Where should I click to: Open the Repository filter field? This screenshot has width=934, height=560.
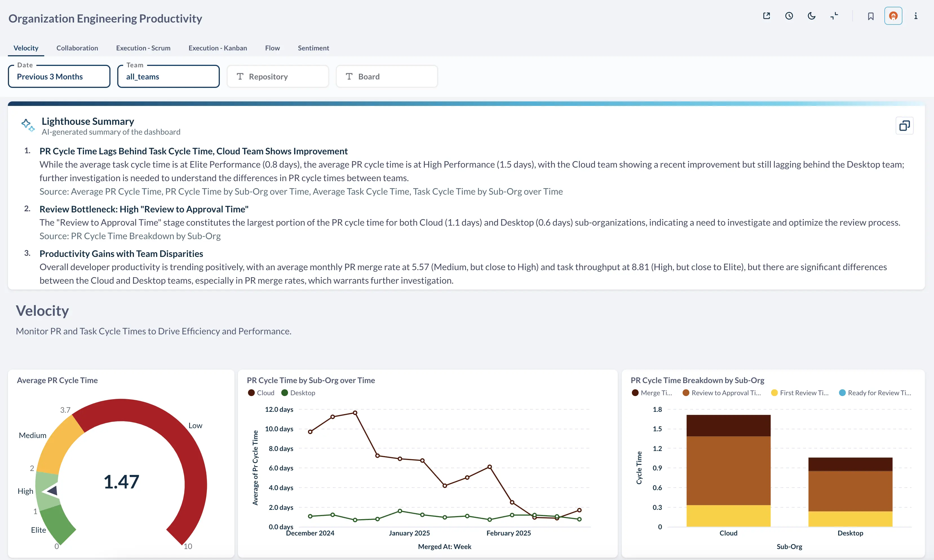coord(278,77)
